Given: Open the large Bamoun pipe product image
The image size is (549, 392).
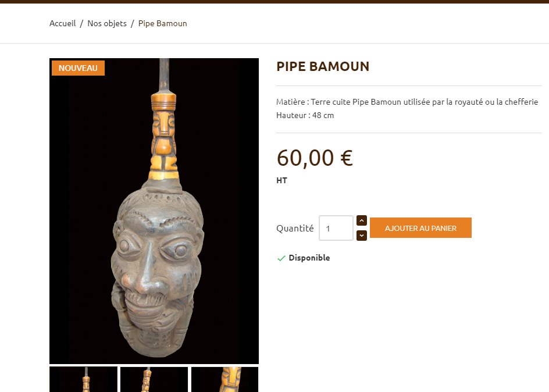Looking at the screenshot, I should pyautogui.click(x=154, y=221).
